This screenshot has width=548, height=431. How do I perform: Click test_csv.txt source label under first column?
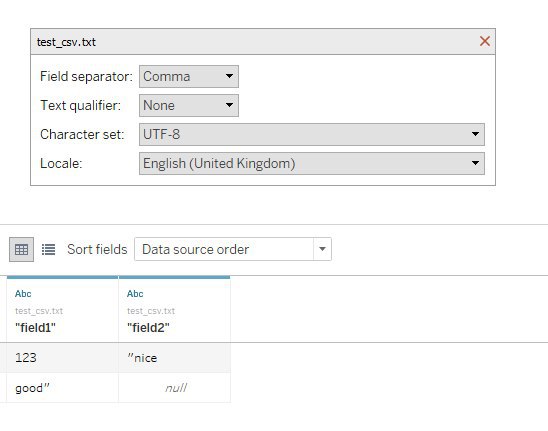pyautogui.click(x=39, y=311)
